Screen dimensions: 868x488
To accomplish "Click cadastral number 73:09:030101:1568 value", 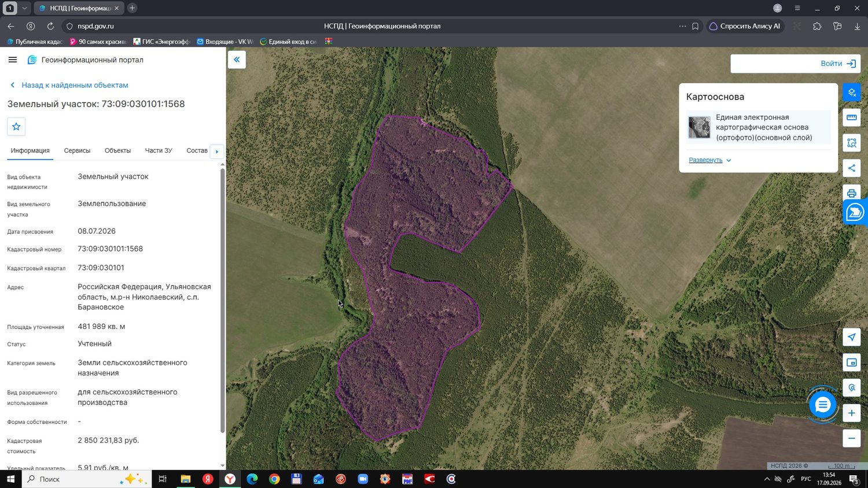I will (111, 249).
